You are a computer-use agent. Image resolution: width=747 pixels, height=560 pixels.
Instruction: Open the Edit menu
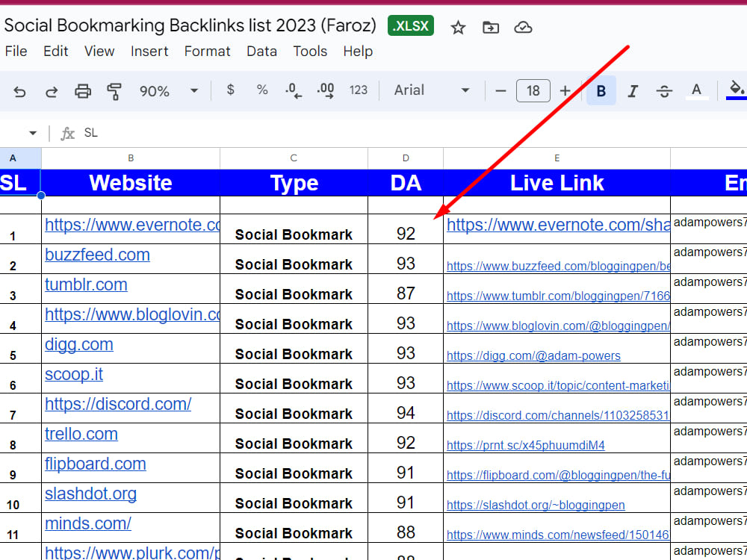[56, 51]
